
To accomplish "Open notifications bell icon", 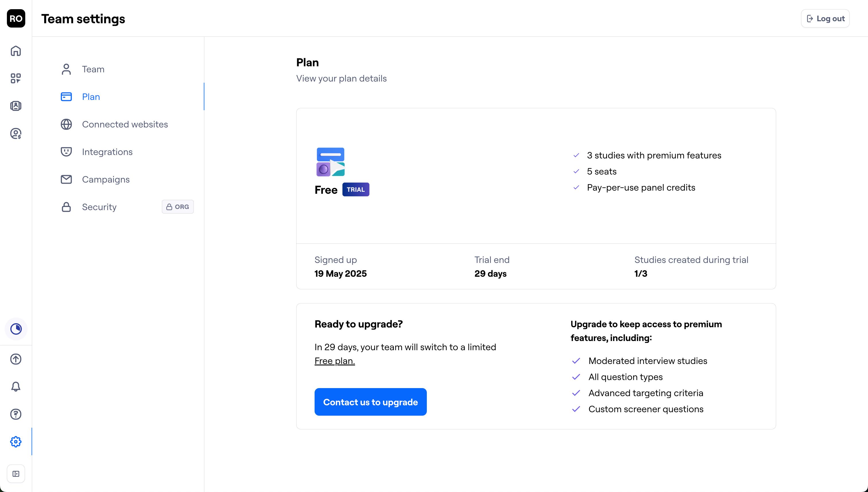I will 16,387.
